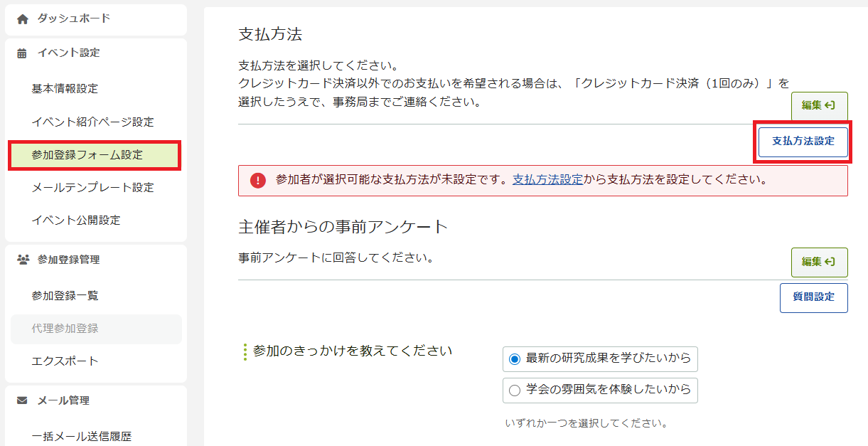
Task: Click 編集 button in 事前アンケート section
Action: [819, 262]
